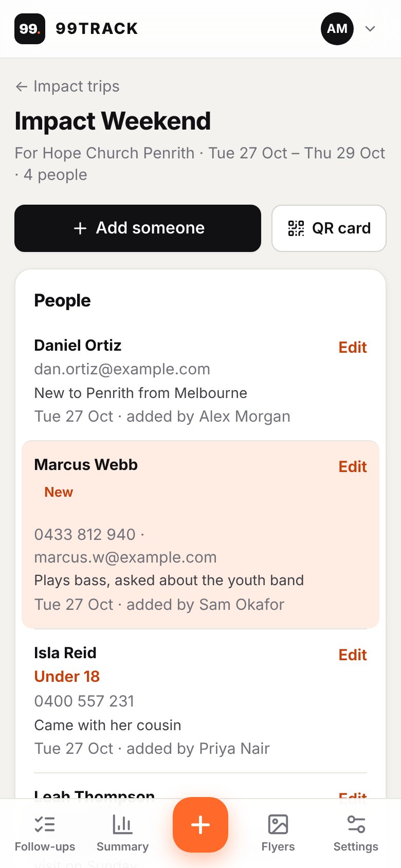Click the 99 logo icon
The width and height of the screenshot is (401, 868).
[x=30, y=29]
